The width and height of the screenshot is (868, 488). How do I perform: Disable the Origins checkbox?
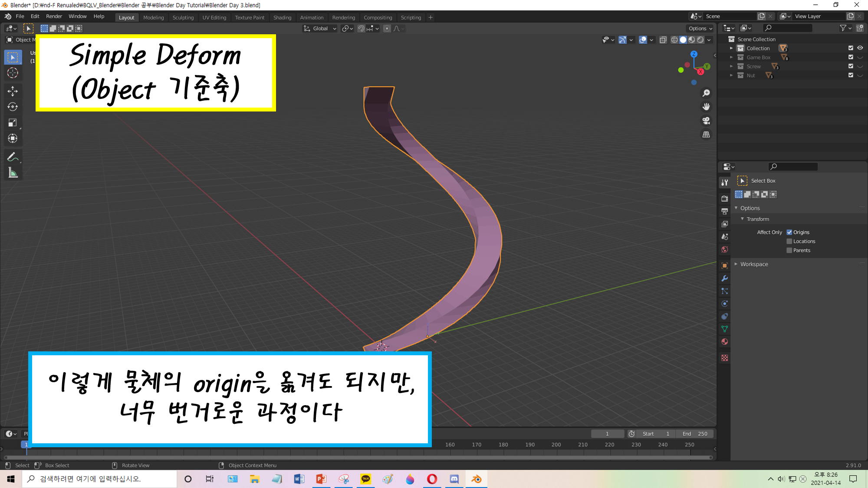789,232
